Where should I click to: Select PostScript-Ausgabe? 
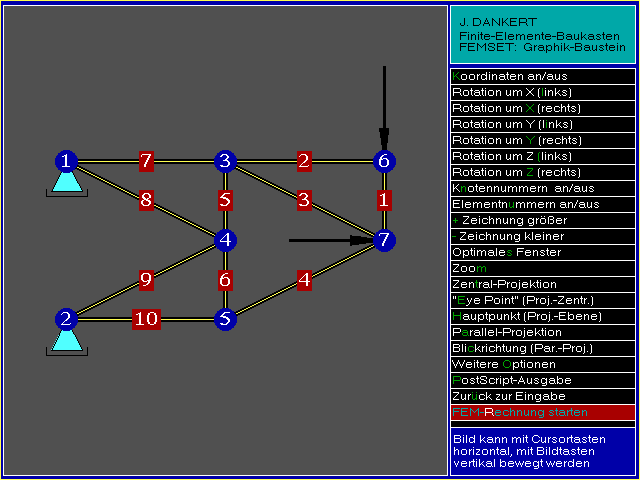click(542, 380)
